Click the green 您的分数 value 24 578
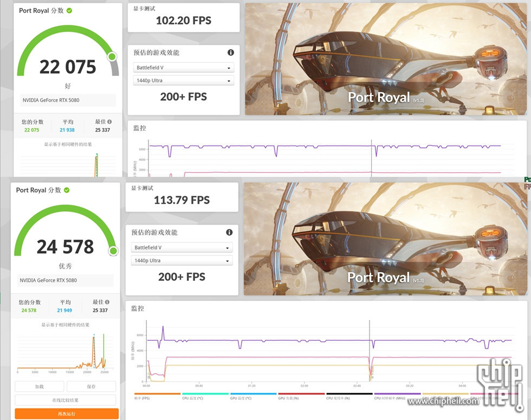 29,310
